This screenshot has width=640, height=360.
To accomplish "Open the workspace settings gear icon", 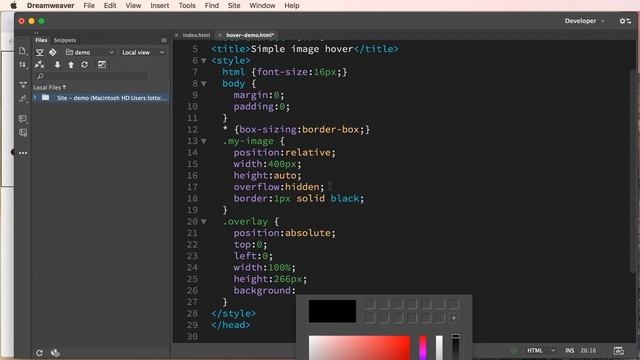I will tap(625, 21).
